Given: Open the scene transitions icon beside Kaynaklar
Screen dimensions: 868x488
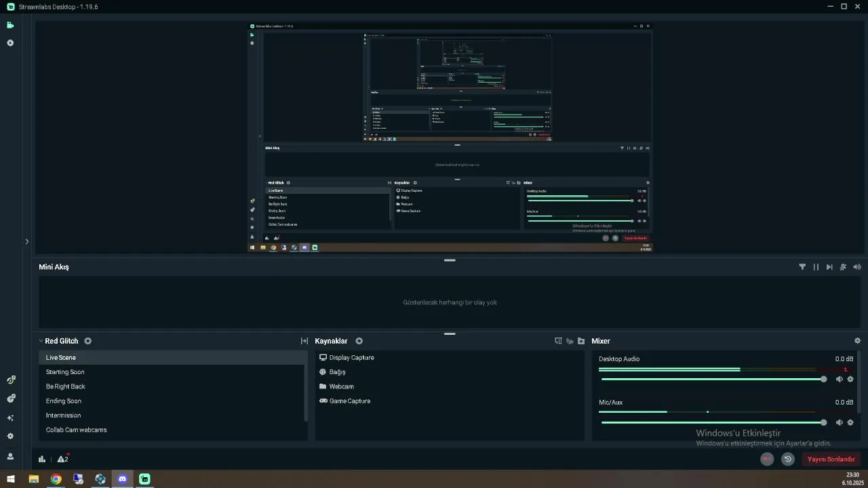Looking at the screenshot, I should [304, 341].
